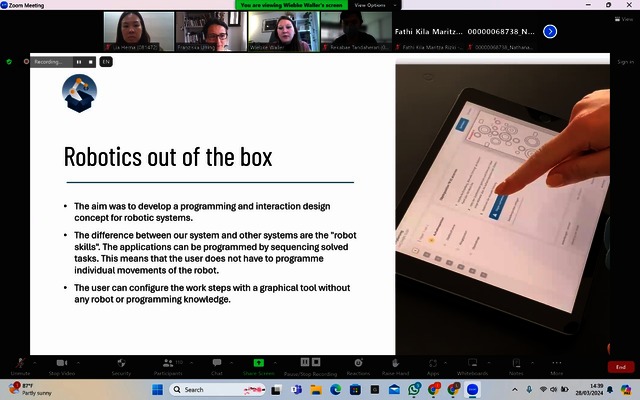The height and width of the screenshot is (400, 640).
Task: Open the View Options dropdown
Action: (374, 5)
